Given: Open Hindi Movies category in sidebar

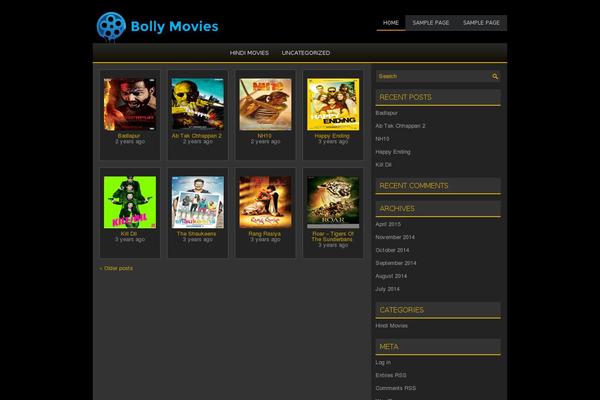Looking at the screenshot, I should 392,325.
